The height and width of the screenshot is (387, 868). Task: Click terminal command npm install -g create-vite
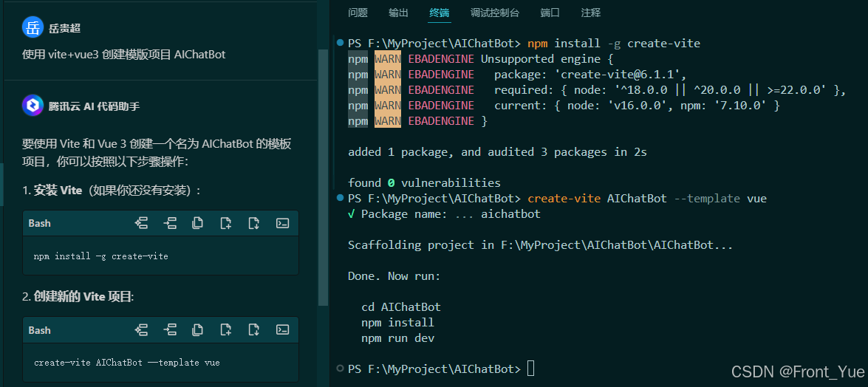point(614,43)
